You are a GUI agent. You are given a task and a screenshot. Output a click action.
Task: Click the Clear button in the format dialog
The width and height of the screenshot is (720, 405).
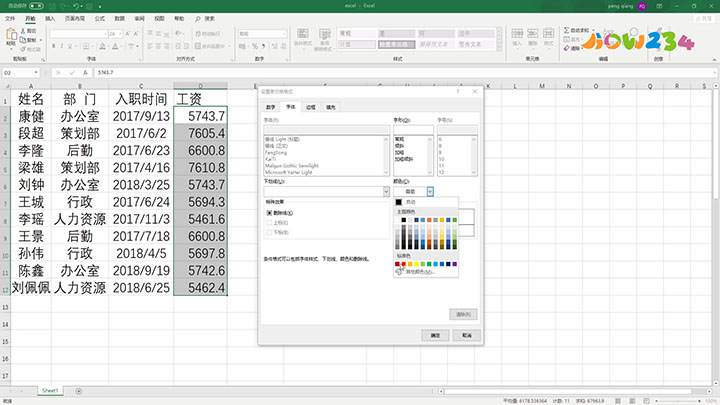463,315
